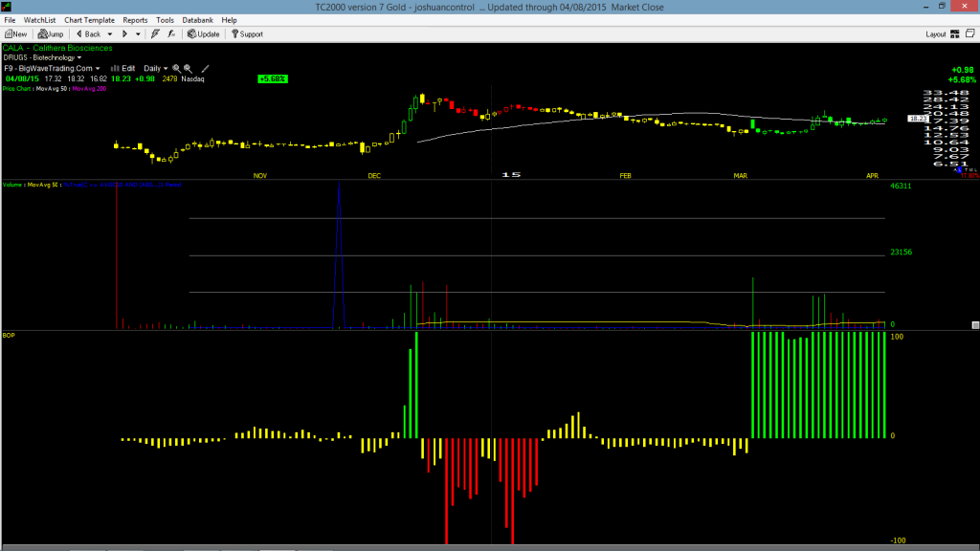Viewport: 980px width, 551px height.
Task: Go Back to the previous symbol
Action: tap(88, 34)
